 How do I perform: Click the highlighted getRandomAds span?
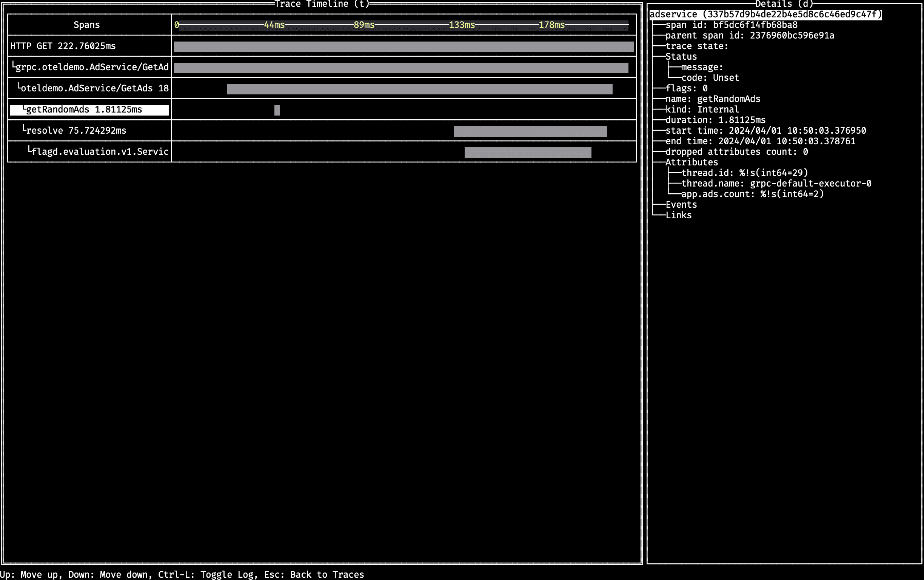pos(83,110)
